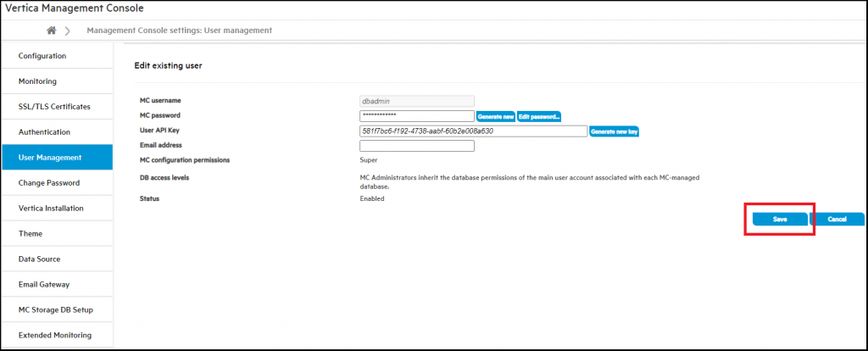The width and height of the screenshot is (868, 351).
Task: Select Authentication in the sidebar
Action: (57, 132)
